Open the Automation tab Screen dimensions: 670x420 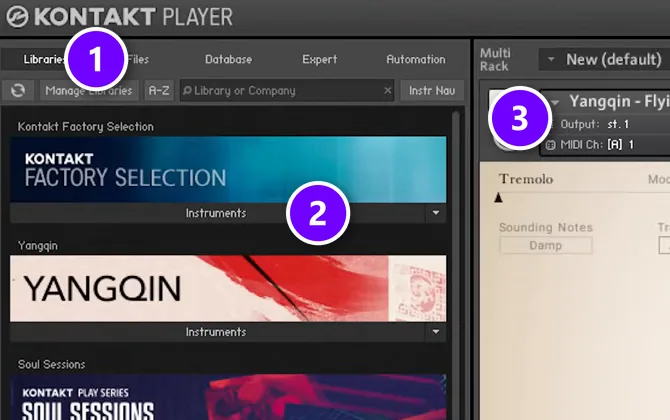click(416, 59)
